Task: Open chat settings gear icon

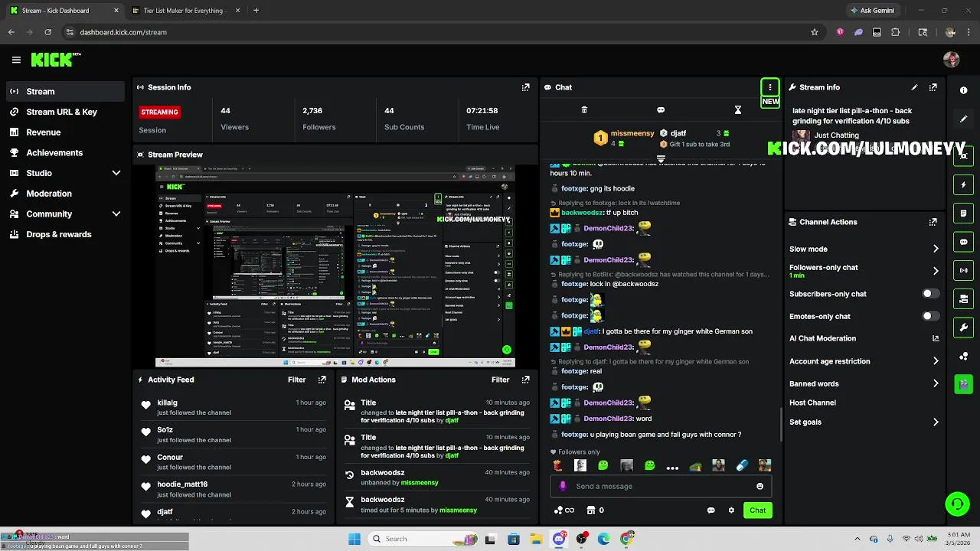Action: pyautogui.click(x=731, y=510)
